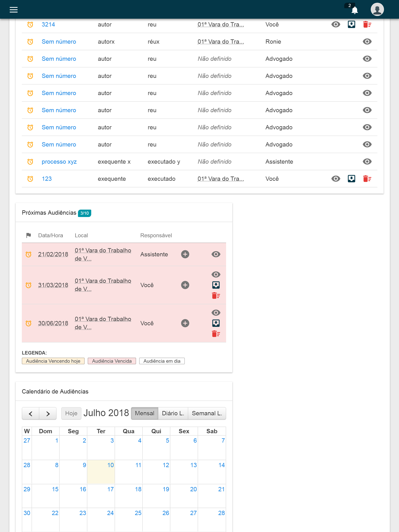Click alarm clock icon on processo xyz row
This screenshot has height=532, width=399.
(30, 162)
